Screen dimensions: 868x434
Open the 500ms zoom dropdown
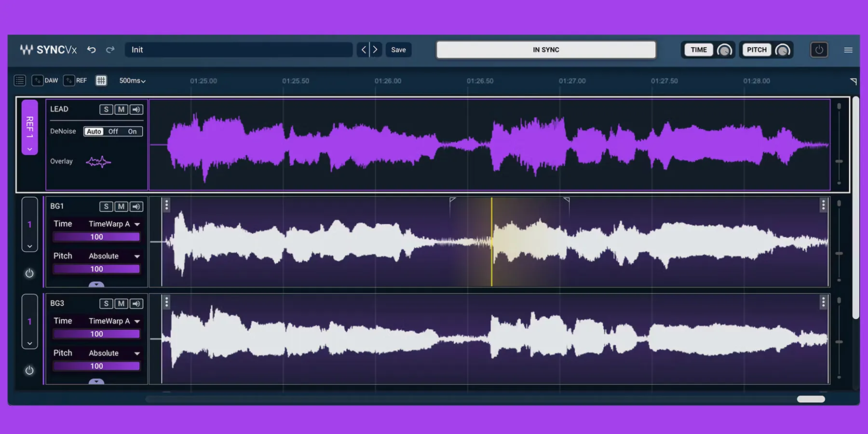132,81
